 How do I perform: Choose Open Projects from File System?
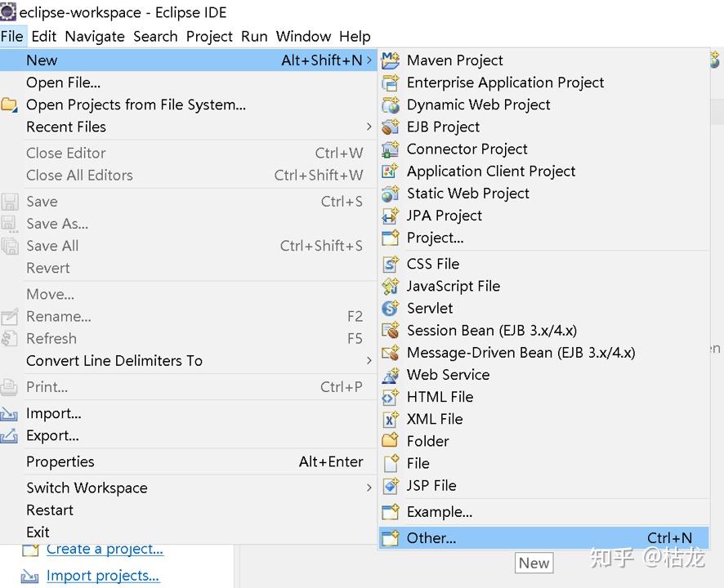136,105
